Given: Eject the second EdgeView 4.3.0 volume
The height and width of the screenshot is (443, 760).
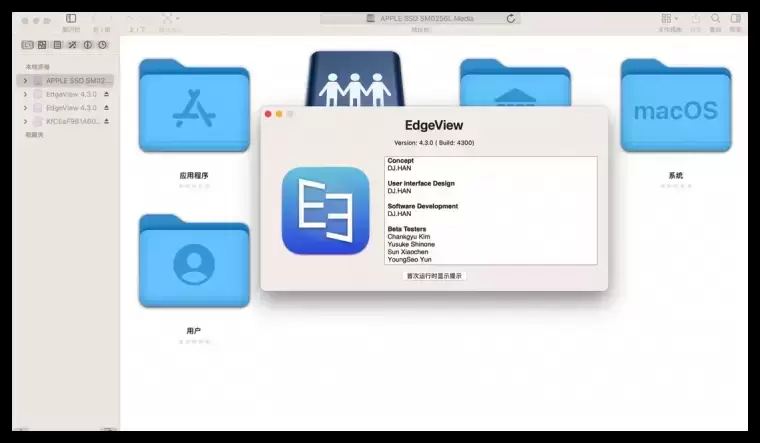Looking at the screenshot, I should point(106,108).
